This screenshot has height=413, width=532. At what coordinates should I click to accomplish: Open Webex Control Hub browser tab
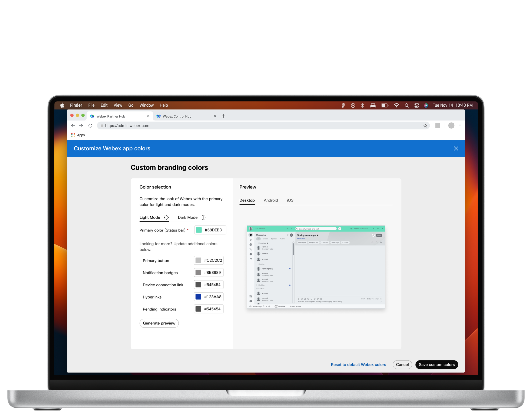click(177, 116)
